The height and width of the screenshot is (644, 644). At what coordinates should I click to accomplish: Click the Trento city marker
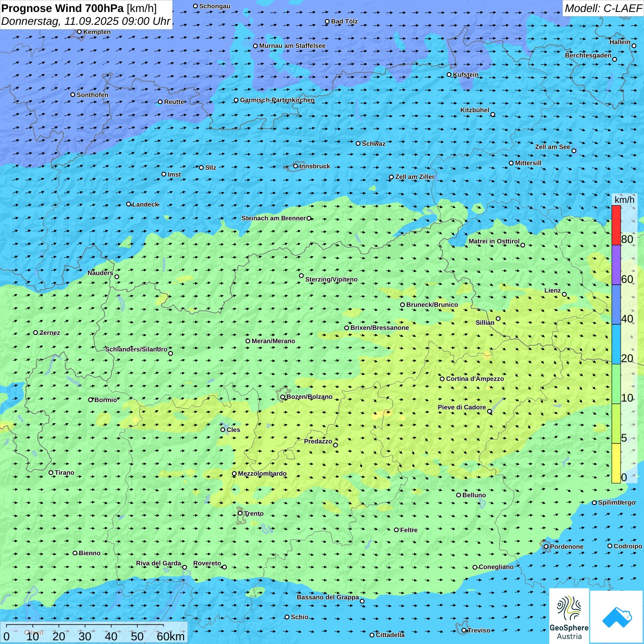click(240, 513)
